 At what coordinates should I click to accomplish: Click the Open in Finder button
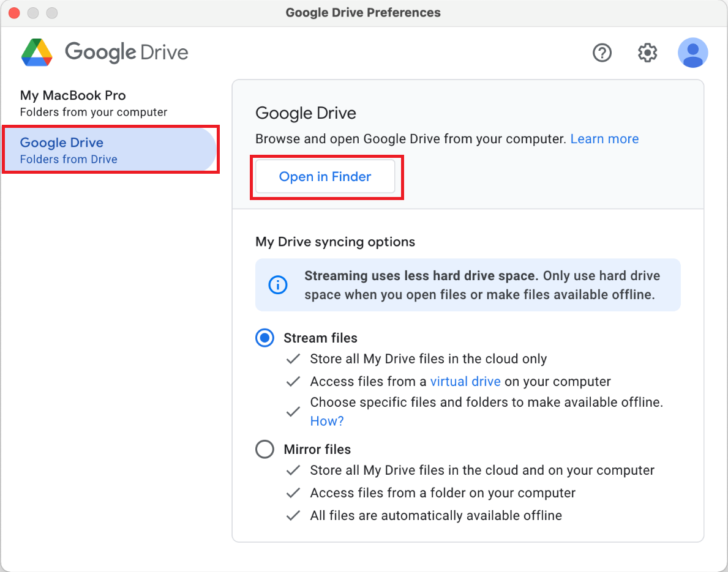(x=325, y=177)
